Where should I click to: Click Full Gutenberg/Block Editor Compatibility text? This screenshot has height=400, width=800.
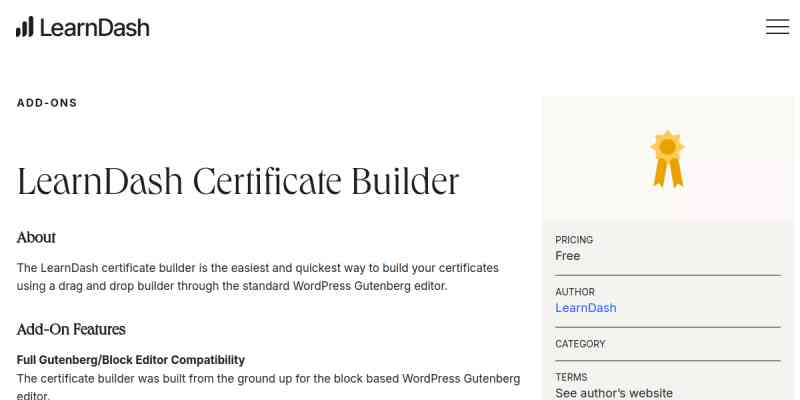[131, 360]
